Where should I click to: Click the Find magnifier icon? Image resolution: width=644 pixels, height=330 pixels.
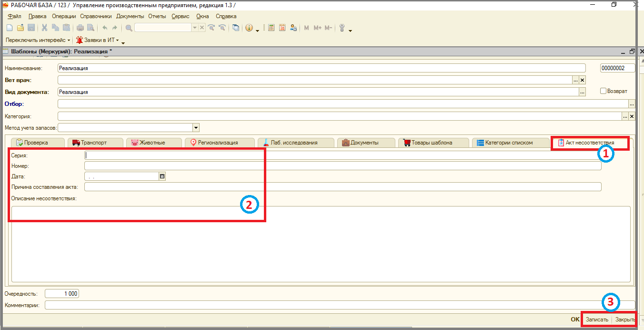[129, 28]
